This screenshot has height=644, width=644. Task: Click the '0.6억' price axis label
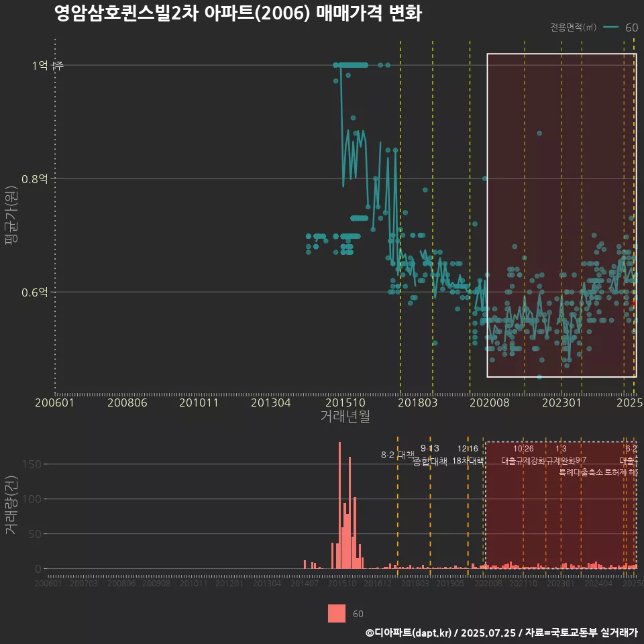34,292
